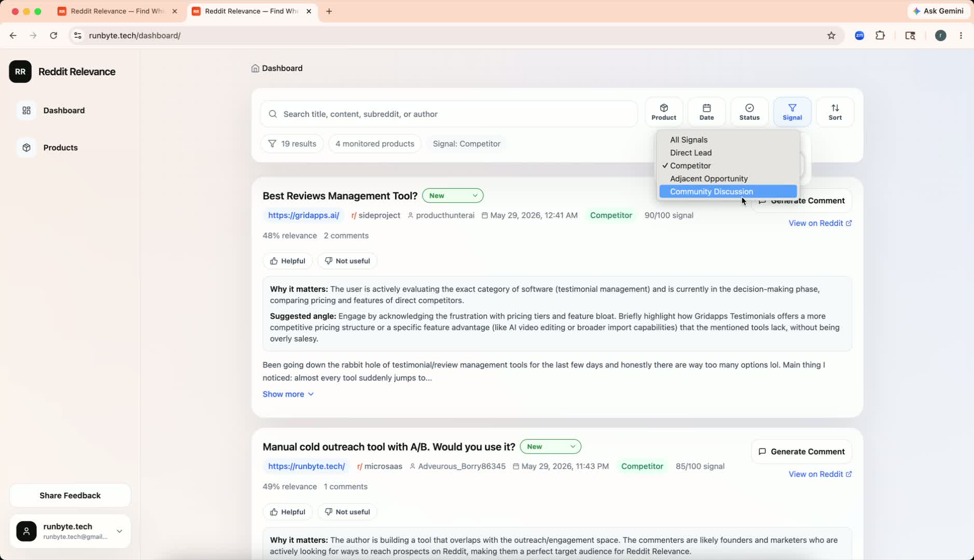974x560 pixels.
Task: Close the first Reddit Relevance tab
Action: (x=175, y=11)
